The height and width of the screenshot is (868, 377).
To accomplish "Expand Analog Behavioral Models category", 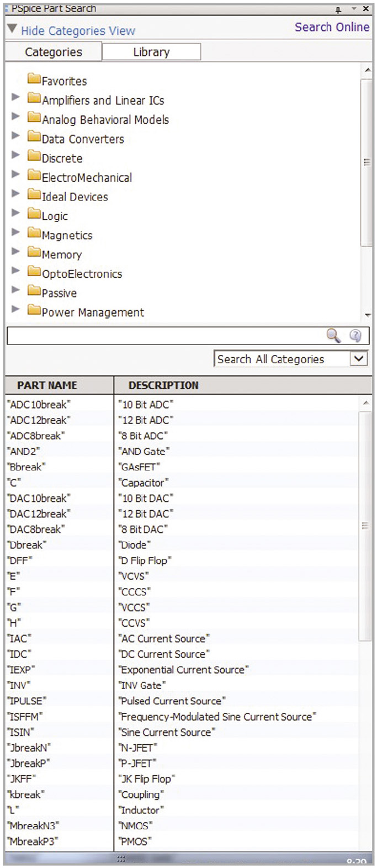I will click(x=15, y=117).
